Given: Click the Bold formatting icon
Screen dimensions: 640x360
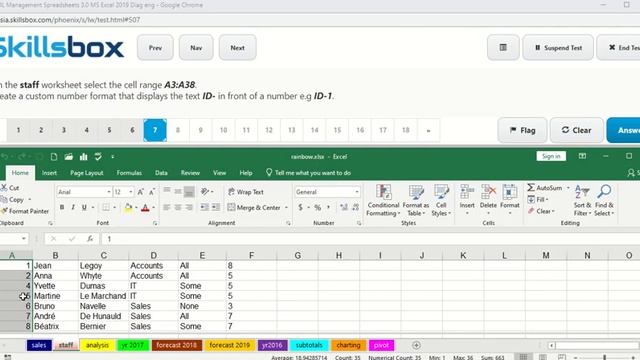Looking at the screenshot, I should coord(62,207).
